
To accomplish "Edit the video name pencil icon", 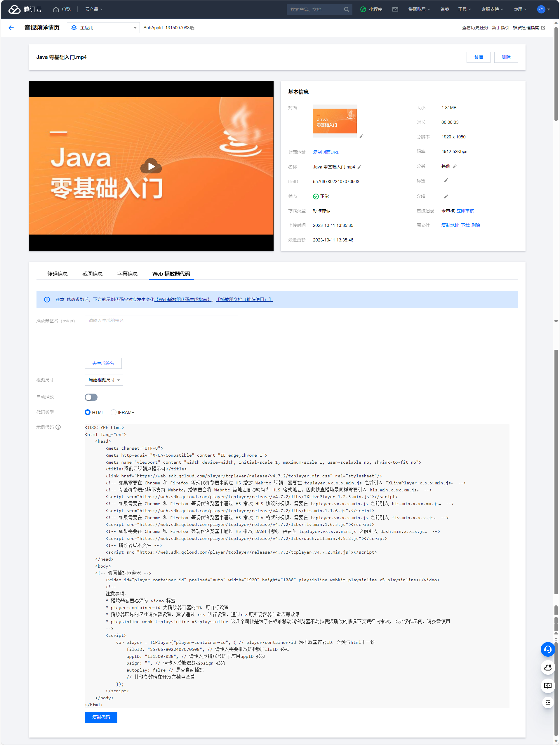I will pyautogui.click(x=360, y=167).
